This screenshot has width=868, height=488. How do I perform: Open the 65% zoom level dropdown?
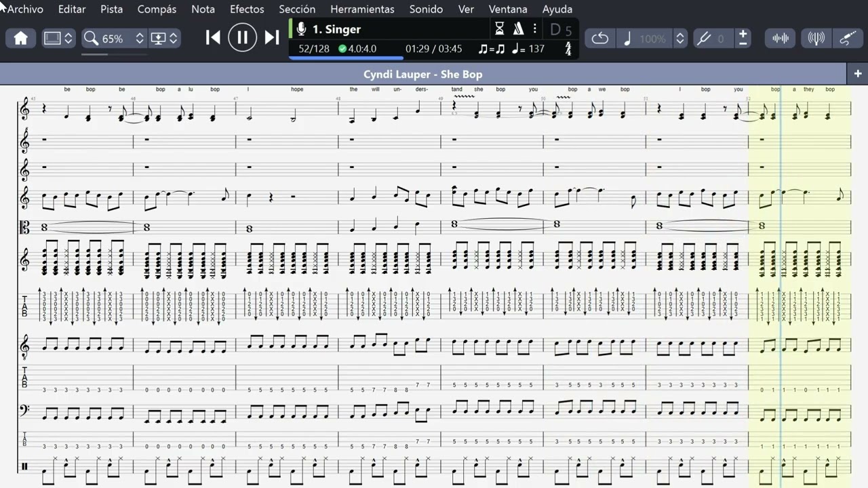click(x=140, y=39)
